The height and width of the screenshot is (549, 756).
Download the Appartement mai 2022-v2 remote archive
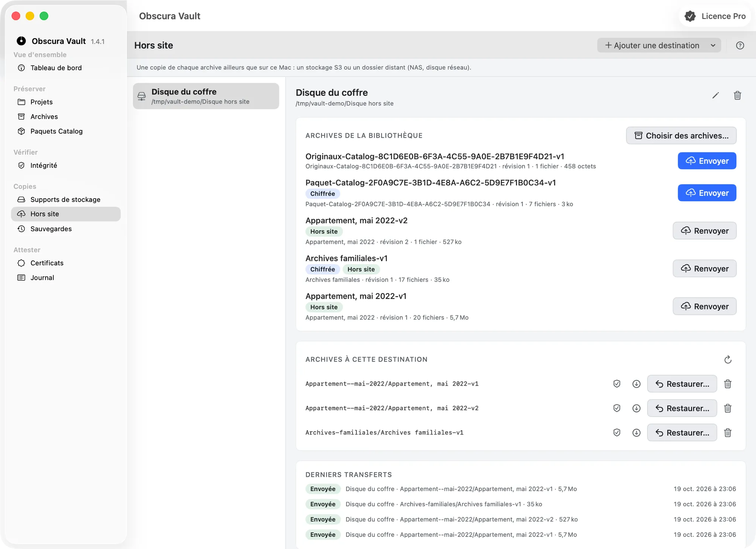(x=636, y=408)
